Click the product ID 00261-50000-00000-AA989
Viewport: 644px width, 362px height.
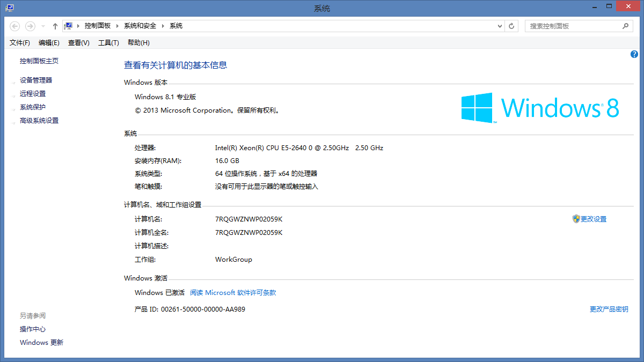click(x=203, y=309)
